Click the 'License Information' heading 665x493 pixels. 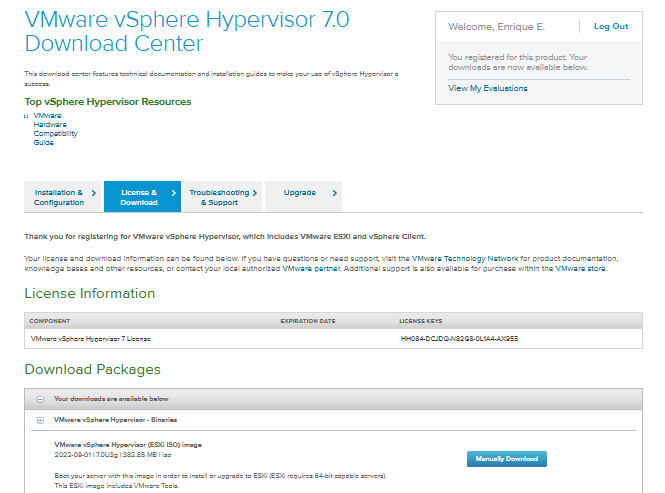[89, 293]
